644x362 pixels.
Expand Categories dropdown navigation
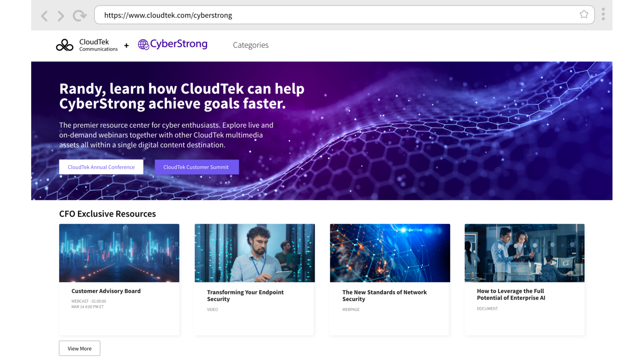click(x=251, y=45)
